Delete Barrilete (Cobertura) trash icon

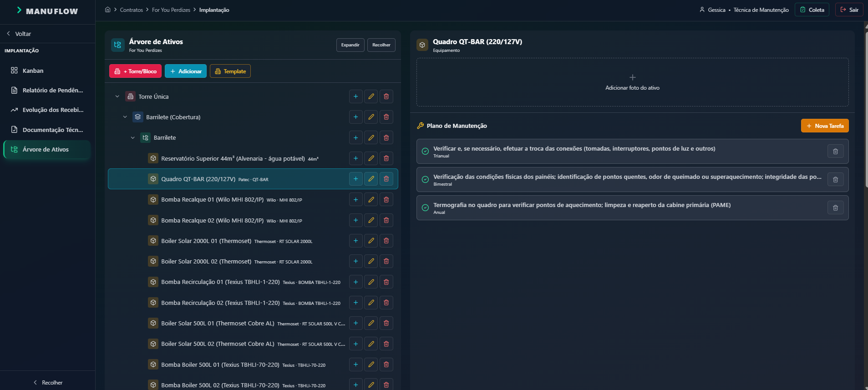point(386,117)
